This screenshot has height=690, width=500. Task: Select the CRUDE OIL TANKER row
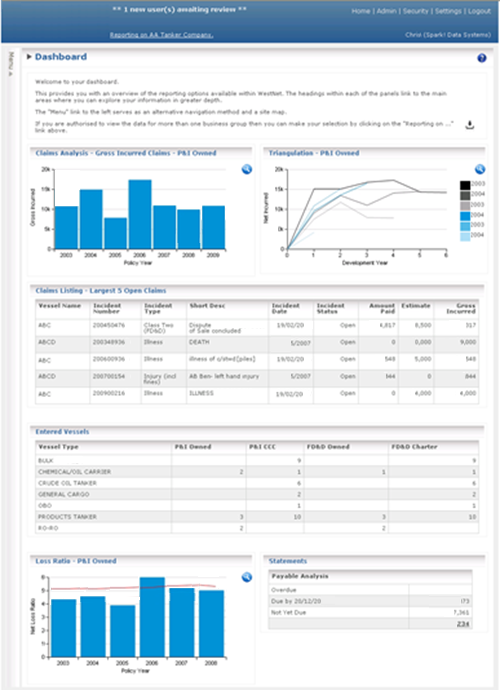pos(257,483)
